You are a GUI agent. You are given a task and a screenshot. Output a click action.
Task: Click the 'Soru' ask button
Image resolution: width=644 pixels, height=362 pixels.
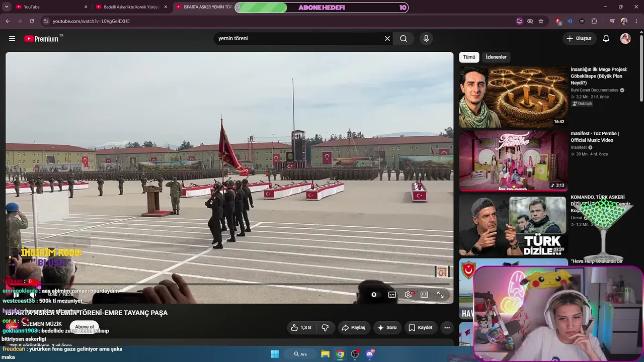coord(387,328)
